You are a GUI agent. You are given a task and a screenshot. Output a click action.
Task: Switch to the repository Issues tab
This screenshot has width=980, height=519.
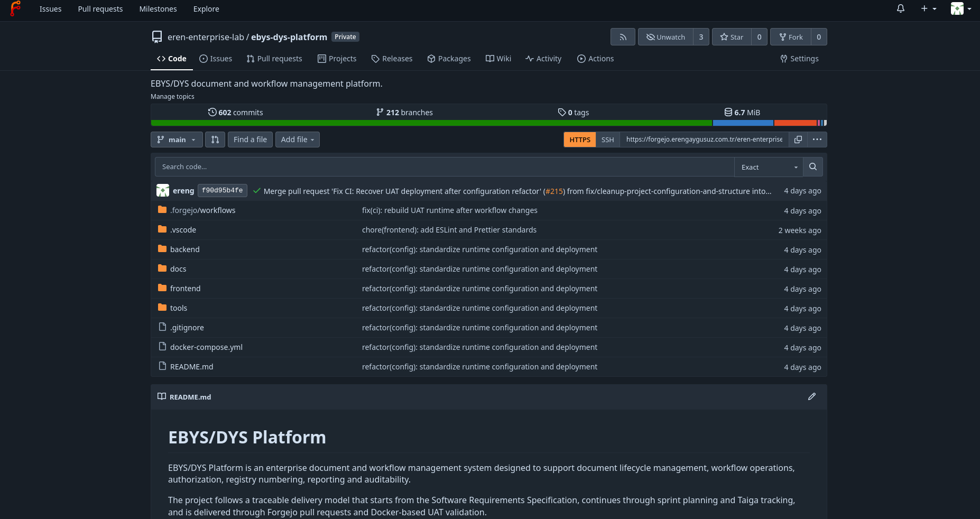coord(216,59)
